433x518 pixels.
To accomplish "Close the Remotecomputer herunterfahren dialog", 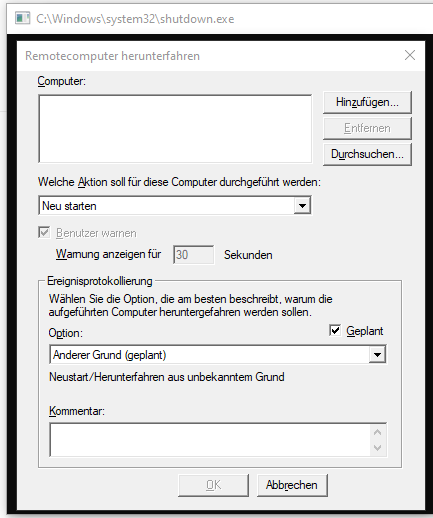I will (410, 55).
